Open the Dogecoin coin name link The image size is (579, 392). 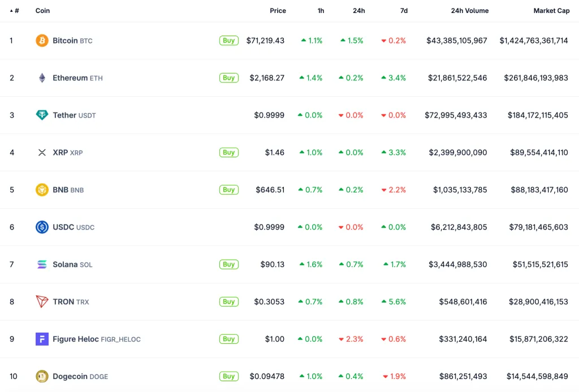[70, 377]
